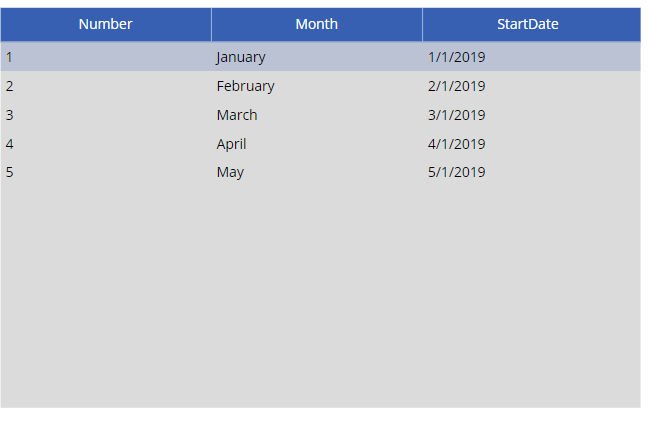Click the 2/1/2019 date cell
The image size is (649, 422).
(456, 86)
